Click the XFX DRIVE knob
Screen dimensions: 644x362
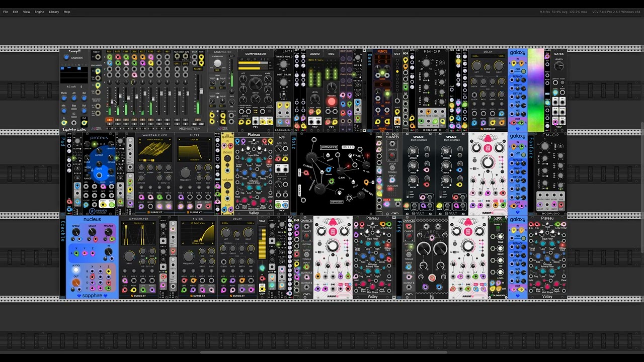click(501, 248)
